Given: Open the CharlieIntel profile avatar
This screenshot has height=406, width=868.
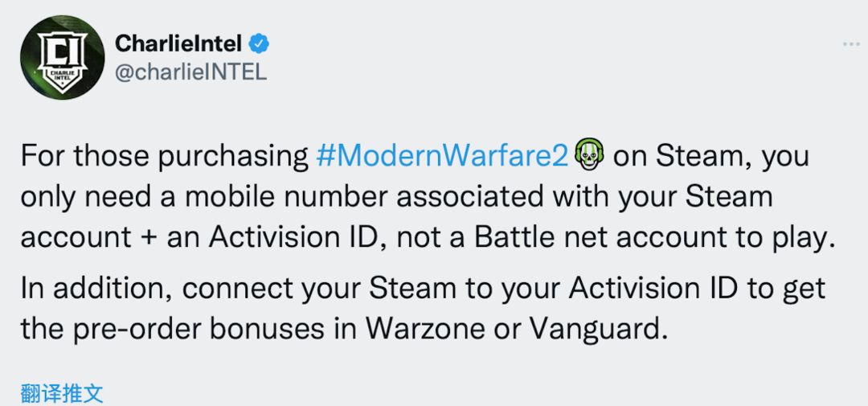Looking at the screenshot, I should (62, 58).
